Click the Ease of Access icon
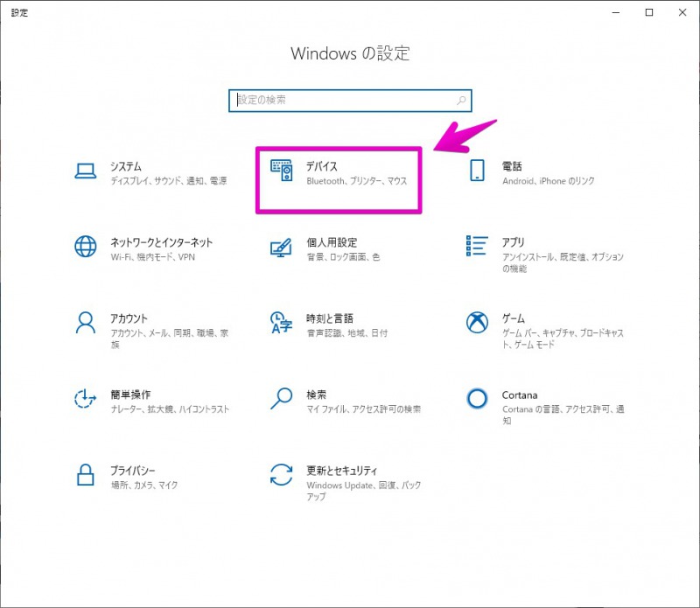This screenshot has height=608, width=700. [x=85, y=399]
